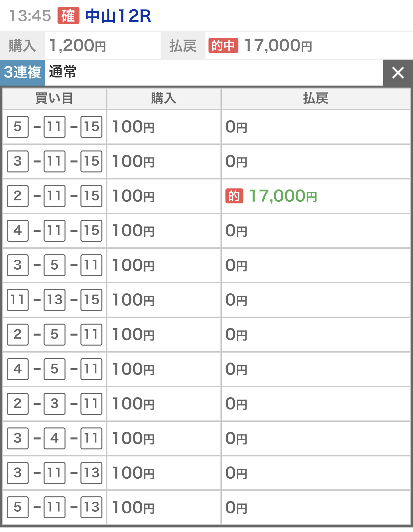Click horse number 4 in 3-4-11 row
Viewport: 413px width, 532px height.
(55, 438)
